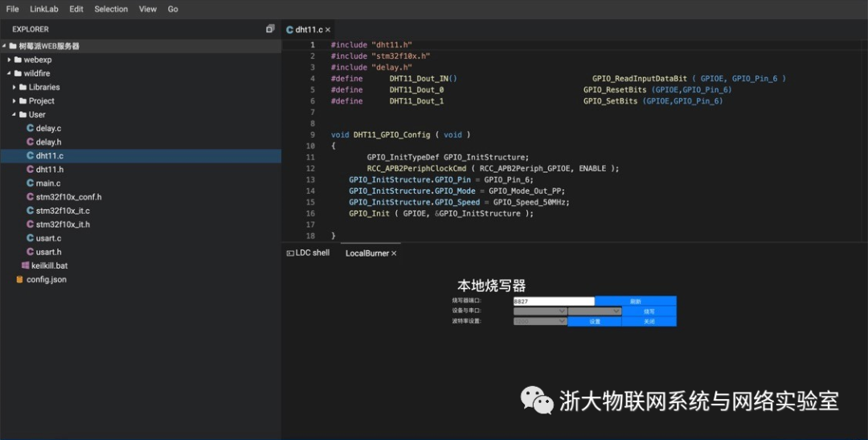Screen dimensions: 868x440
Task: Click "GPIO_Mode_Out_PP" on line 14
Action: (x=526, y=191)
